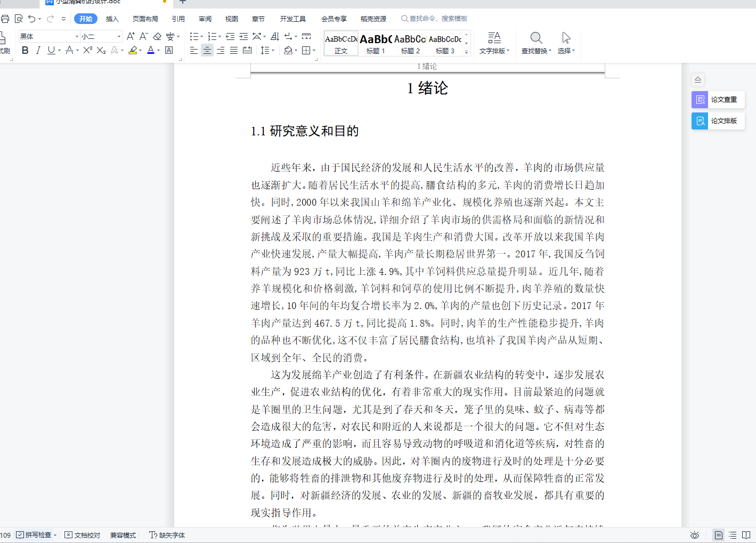The height and width of the screenshot is (543, 756).
Task: Expand the numbered list dropdown arrow
Action: point(220,37)
